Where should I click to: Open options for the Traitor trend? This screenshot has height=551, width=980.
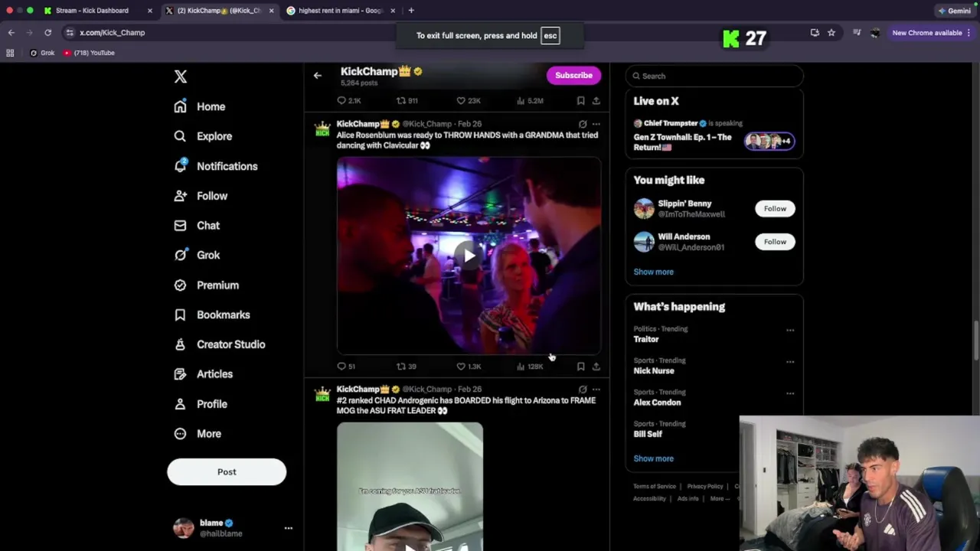click(x=790, y=331)
